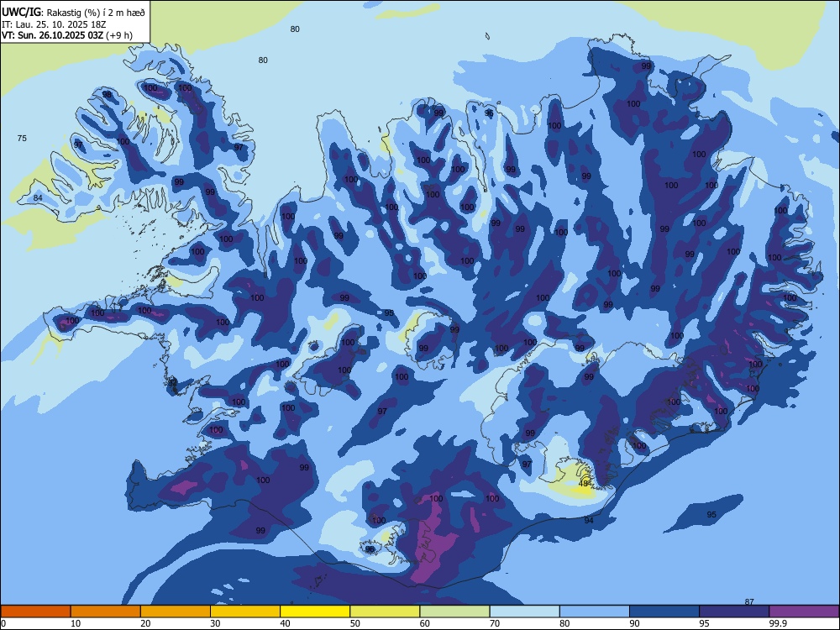
Task: Click the '75' humidity value on the map
Action: coord(22,139)
